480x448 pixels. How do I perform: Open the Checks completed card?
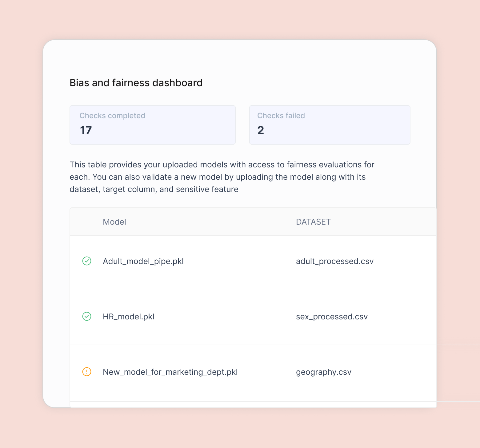tap(153, 125)
